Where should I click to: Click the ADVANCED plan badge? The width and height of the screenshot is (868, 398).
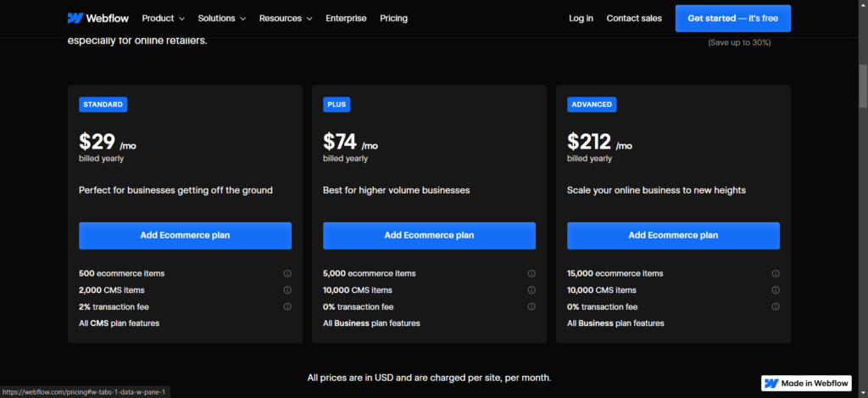[x=592, y=104]
